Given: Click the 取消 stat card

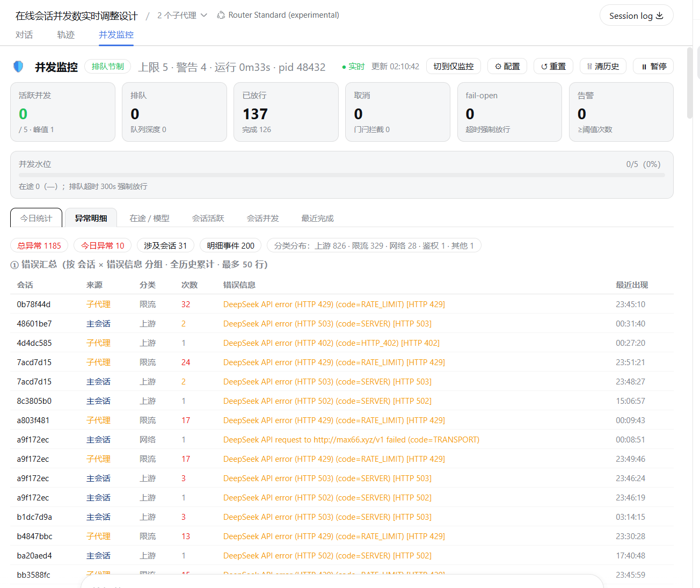Looking at the screenshot, I should (398, 112).
